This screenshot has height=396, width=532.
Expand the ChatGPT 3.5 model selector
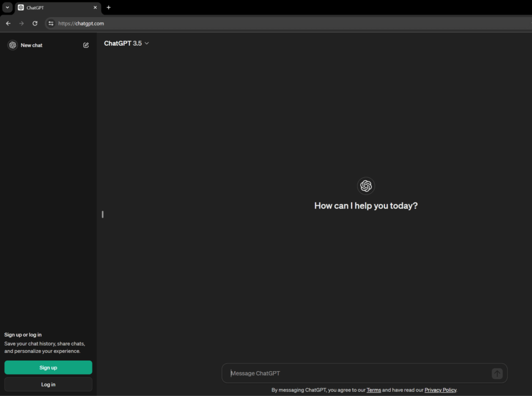[x=126, y=44]
